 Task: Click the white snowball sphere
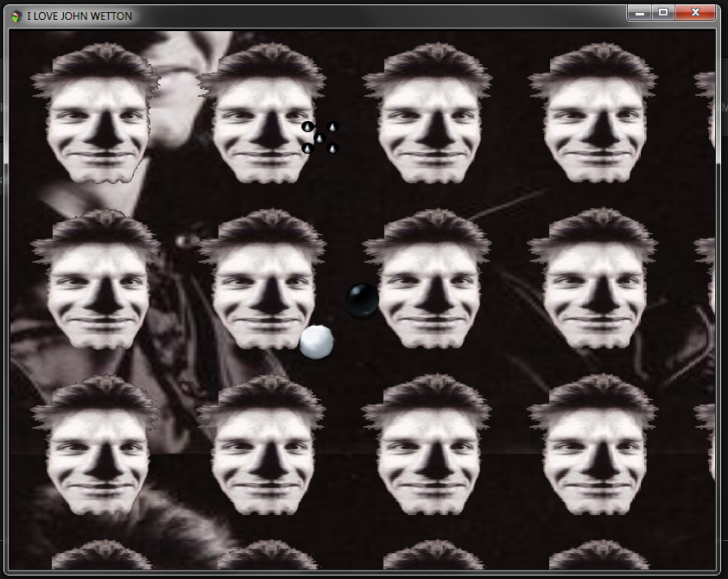point(317,342)
